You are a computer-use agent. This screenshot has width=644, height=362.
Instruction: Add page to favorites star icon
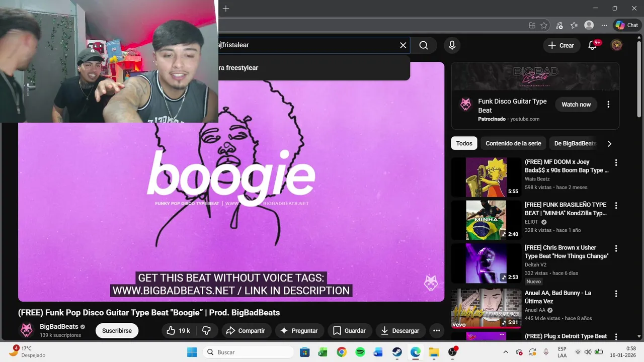544,25
